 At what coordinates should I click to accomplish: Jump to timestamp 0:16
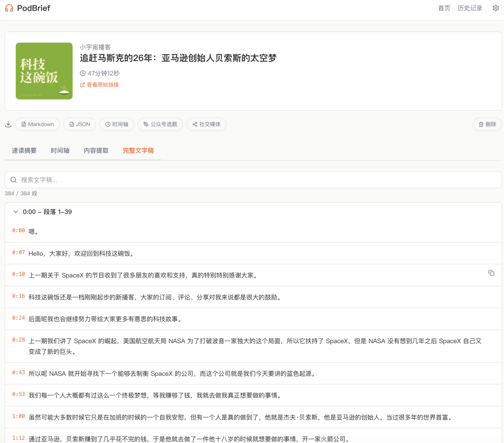coord(18,296)
